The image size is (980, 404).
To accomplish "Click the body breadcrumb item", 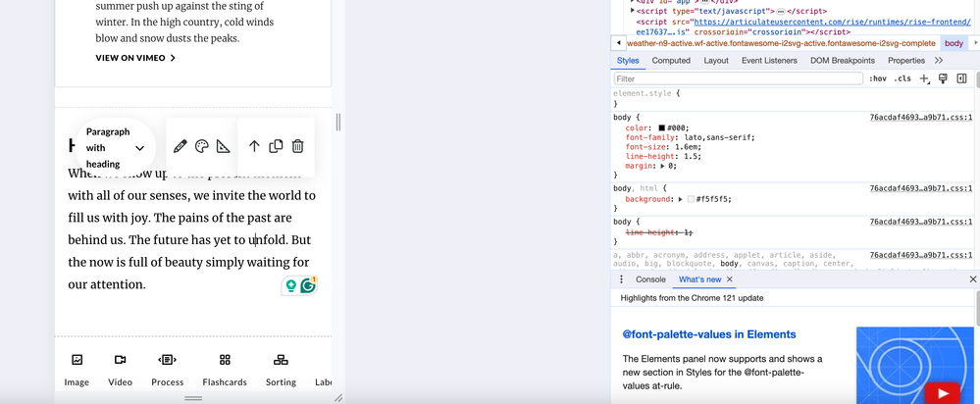I will 954,43.
